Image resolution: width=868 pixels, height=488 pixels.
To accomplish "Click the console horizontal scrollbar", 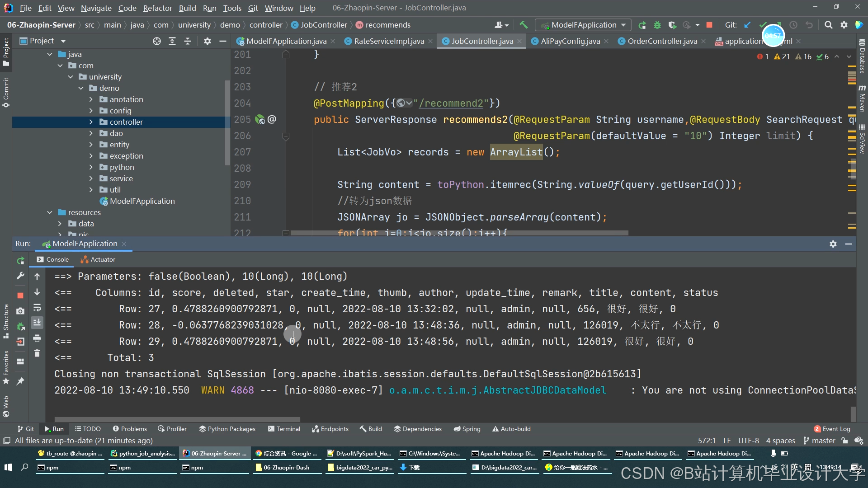I will 177,419.
